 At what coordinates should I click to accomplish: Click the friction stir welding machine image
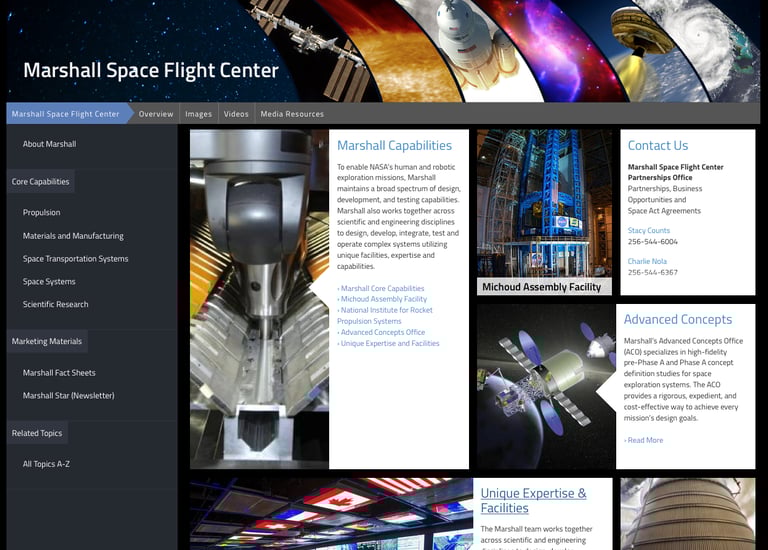tap(259, 299)
